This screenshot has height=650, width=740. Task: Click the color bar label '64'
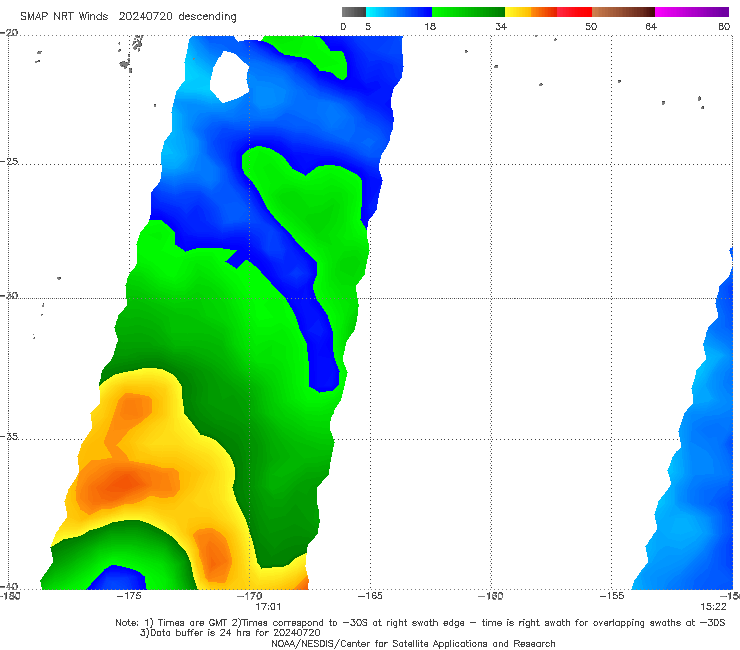[651, 26]
